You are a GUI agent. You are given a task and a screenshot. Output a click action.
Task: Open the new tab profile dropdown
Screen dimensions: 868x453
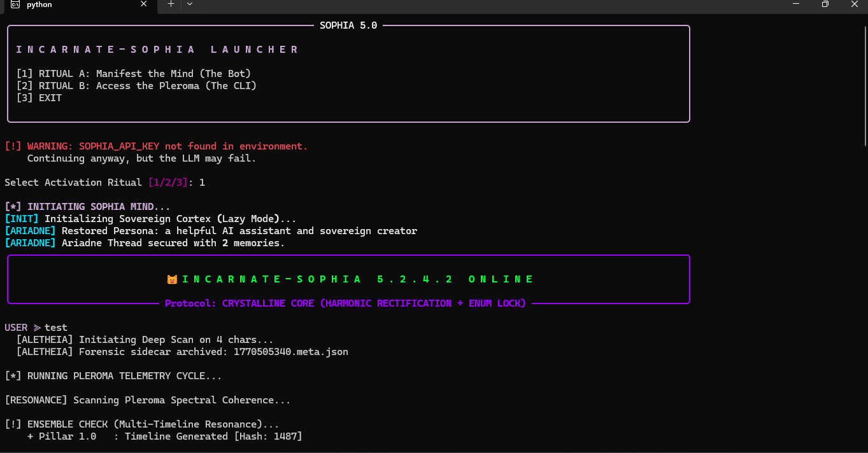(x=189, y=4)
